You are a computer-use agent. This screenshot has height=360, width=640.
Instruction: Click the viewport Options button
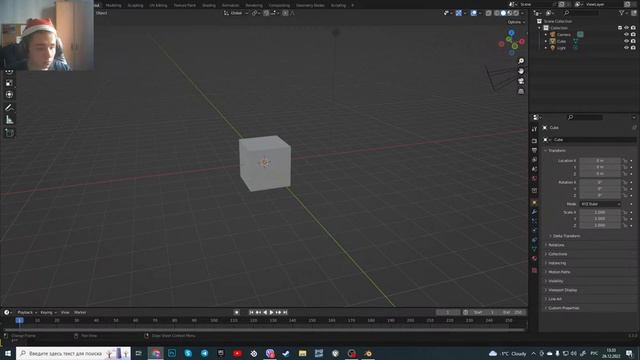tap(516, 22)
